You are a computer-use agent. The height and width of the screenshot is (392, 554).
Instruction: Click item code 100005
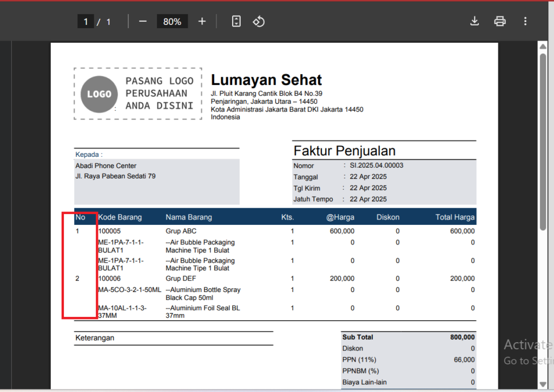coord(109,231)
